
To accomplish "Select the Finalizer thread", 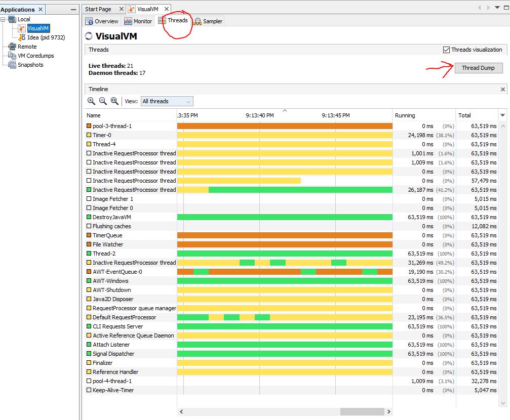I will coord(292,362).
